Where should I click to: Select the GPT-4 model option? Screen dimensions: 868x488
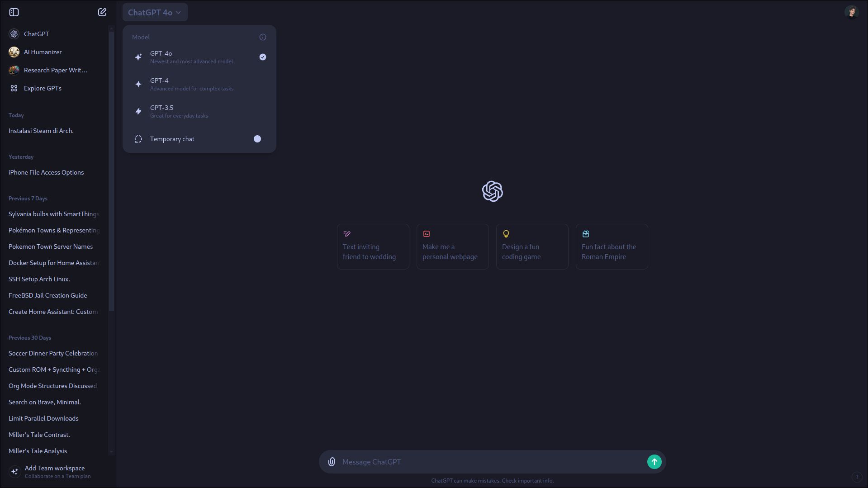(199, 84)
